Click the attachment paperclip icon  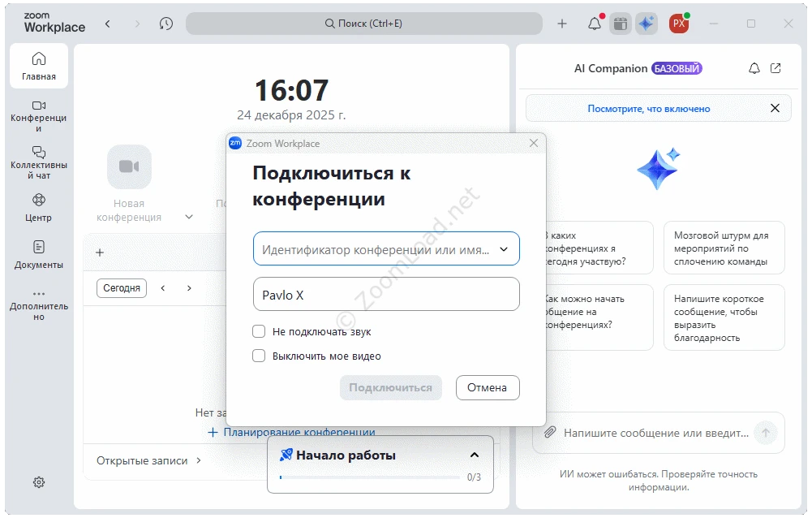[x=549, y=433]
